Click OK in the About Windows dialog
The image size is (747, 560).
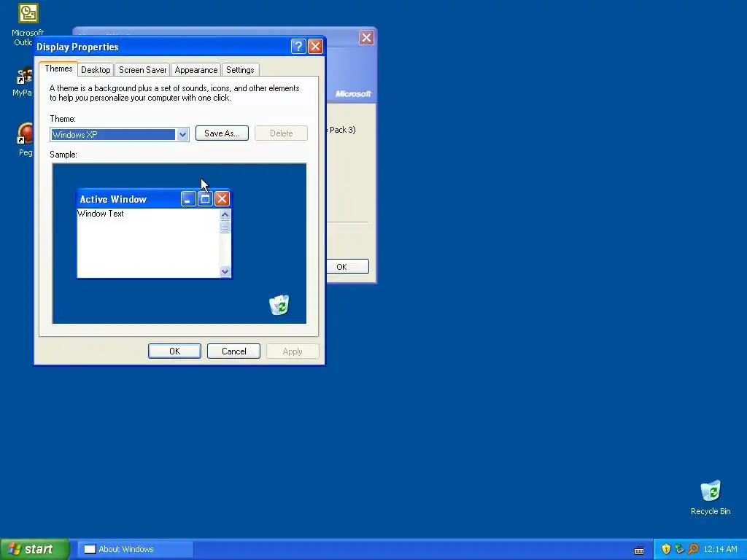[348, 267]
